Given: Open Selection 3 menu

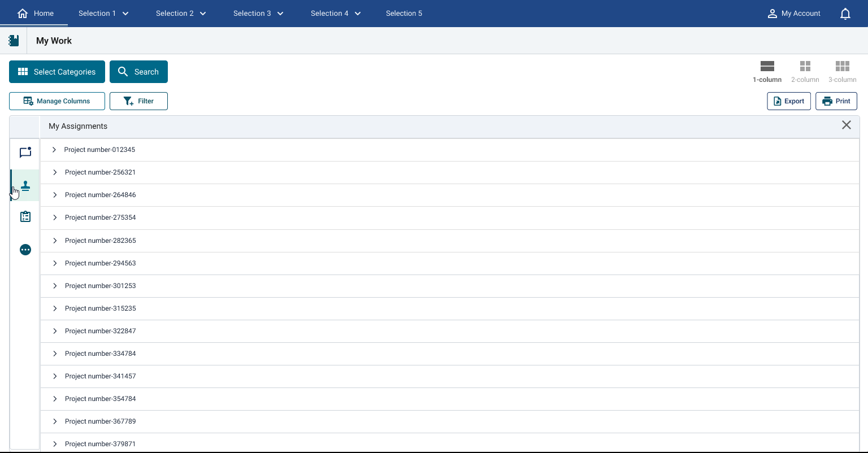Looking at the screenshot, I should pyautogui.click(x=258, y=13).
